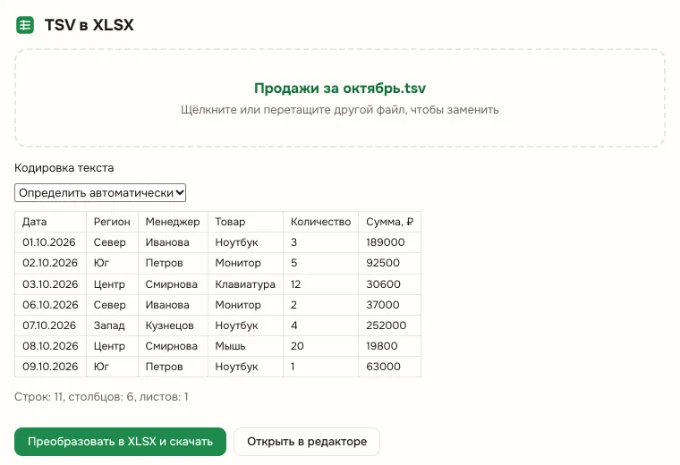Click the sum value 63000
680x465 pixels.
[x=390, y=367]
